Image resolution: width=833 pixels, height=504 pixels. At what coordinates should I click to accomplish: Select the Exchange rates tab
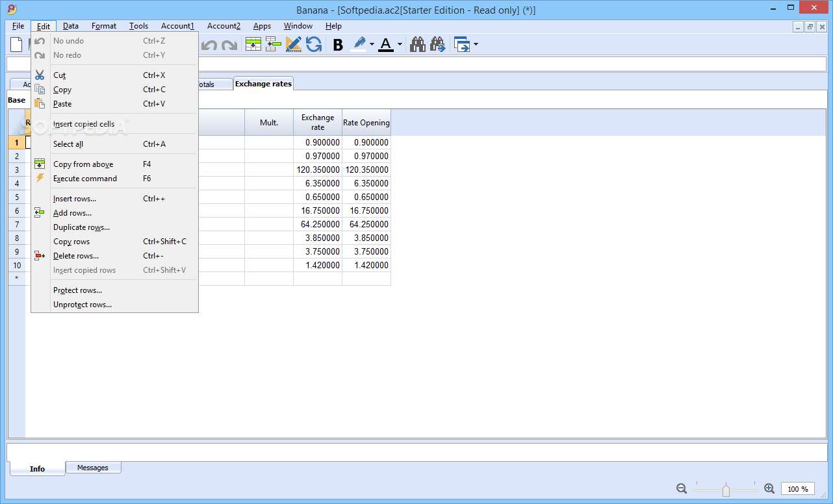click(263, 84)
